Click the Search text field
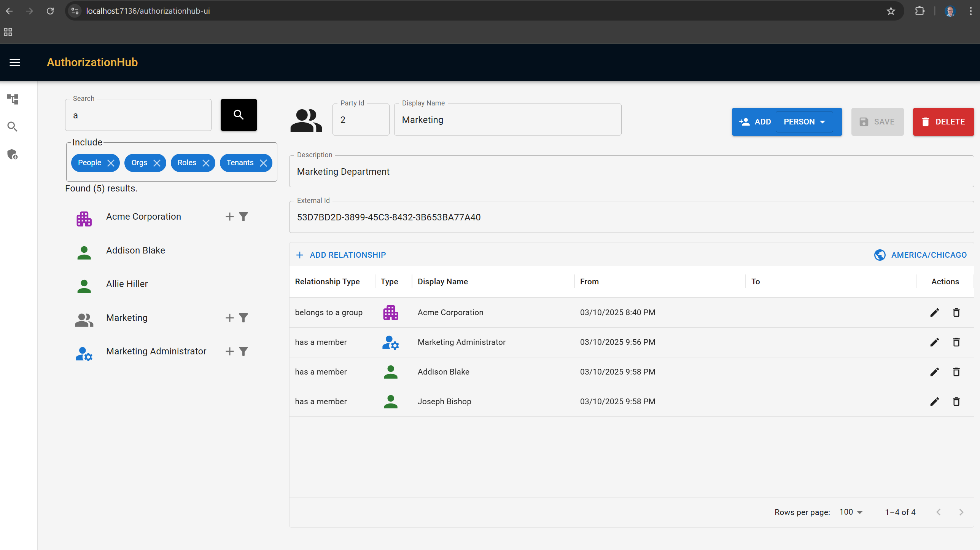The width and height of the screenshot is (980, 550). point(138,115)
